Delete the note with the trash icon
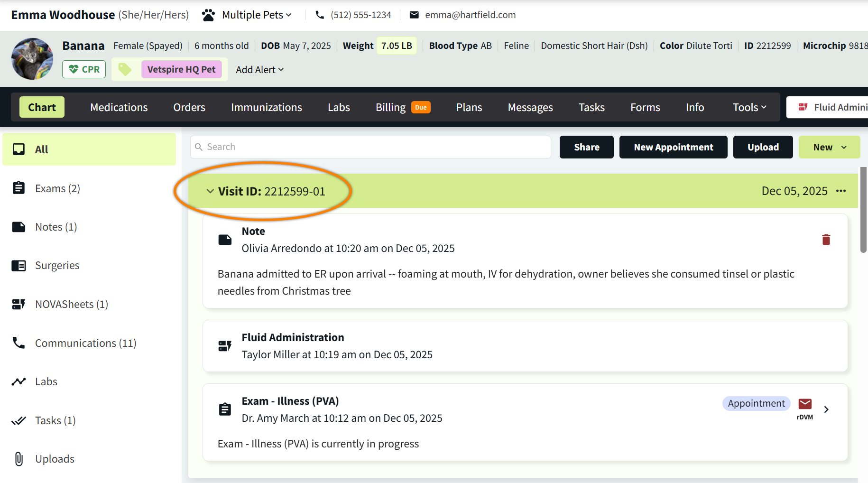 [x=826, y=240]
